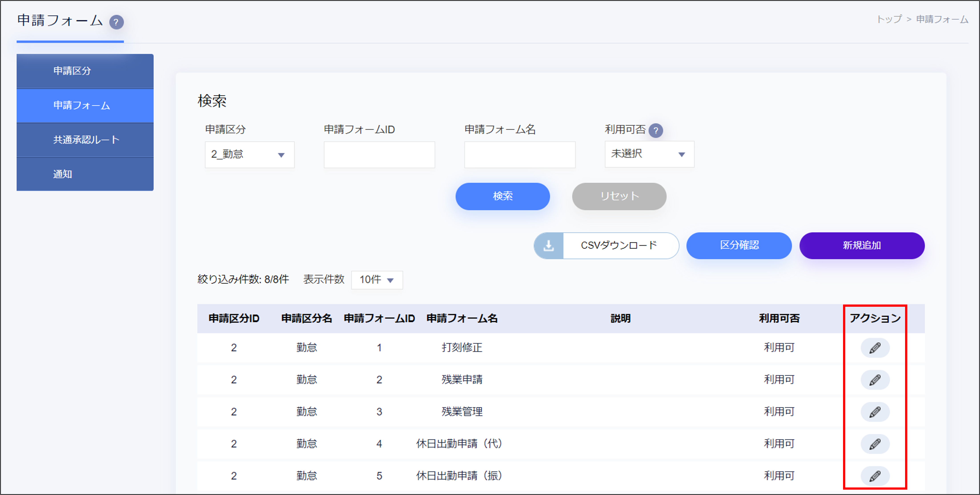This screenshot has width=980, height=495.
Task: Select 申請フォーム in the sidebar menu
Action: click(85, 105)
